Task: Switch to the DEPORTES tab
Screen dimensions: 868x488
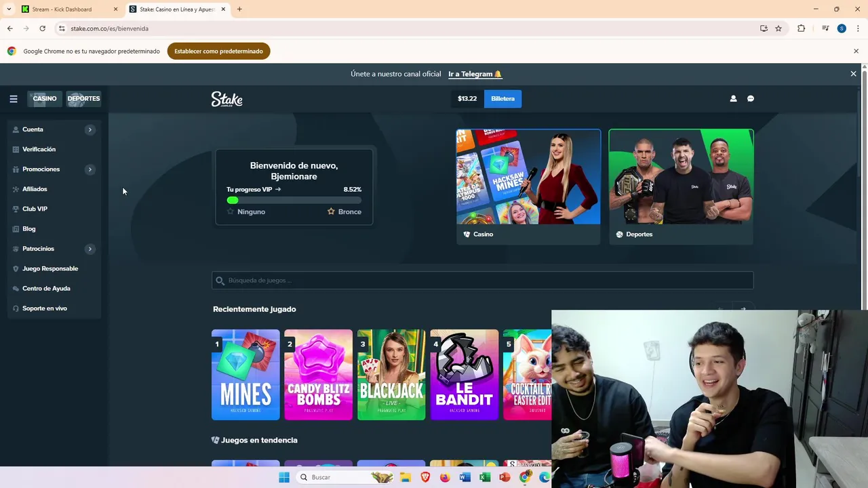Action: [x=83, y=99]
